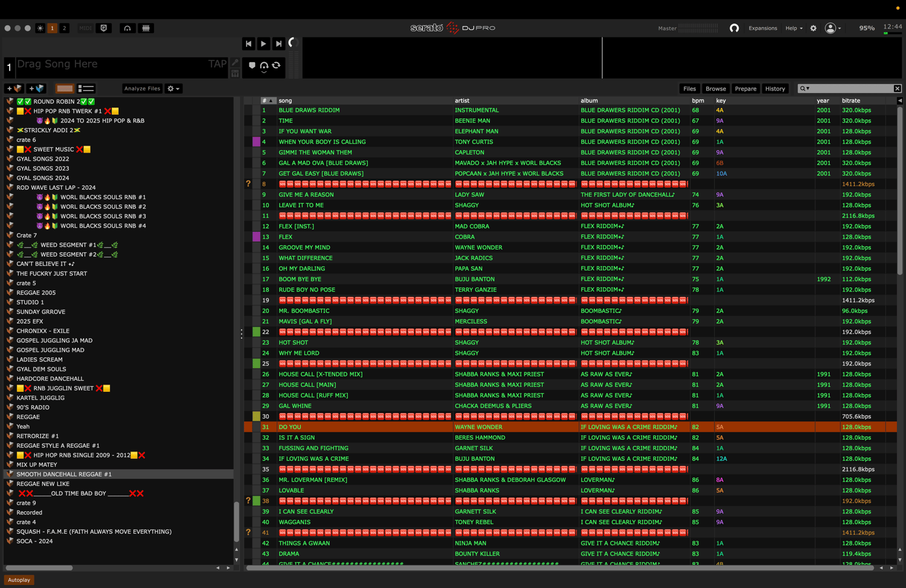Image resolution: width=906 pixels, height=588 pixels.
Task: Open the Quantize shield button in top bar
Action: (104, 28)
